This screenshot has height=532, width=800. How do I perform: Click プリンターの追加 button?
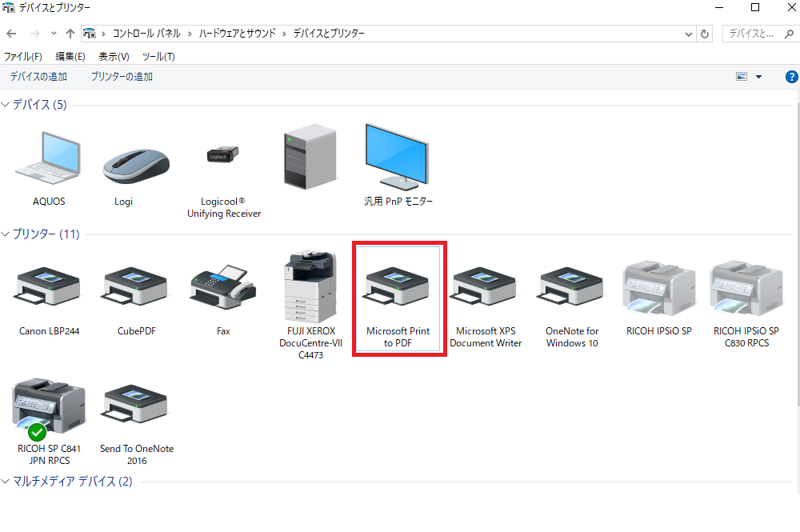click(122, 77)
